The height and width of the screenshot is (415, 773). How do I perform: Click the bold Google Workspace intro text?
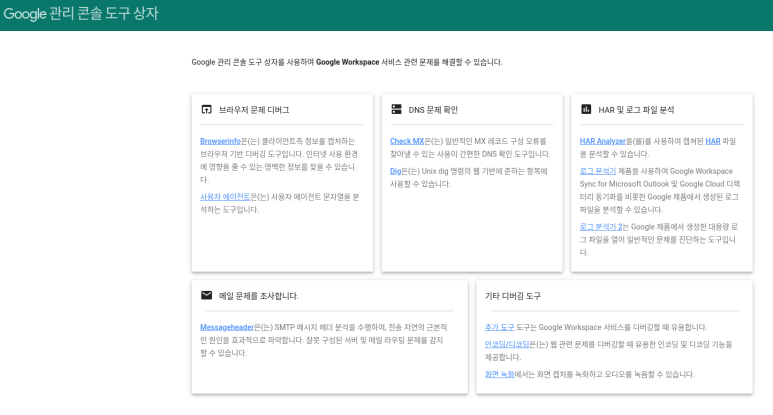click(348, 62)
